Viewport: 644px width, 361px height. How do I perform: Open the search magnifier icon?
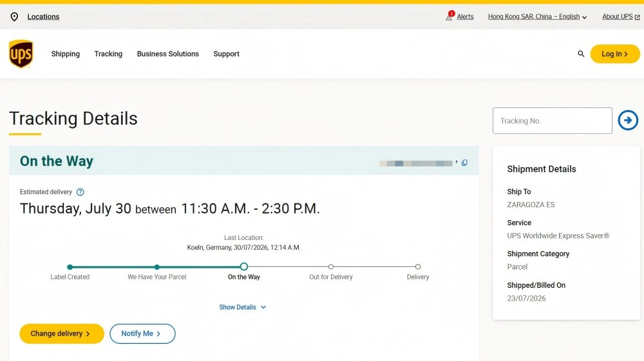tap(581, 54)
